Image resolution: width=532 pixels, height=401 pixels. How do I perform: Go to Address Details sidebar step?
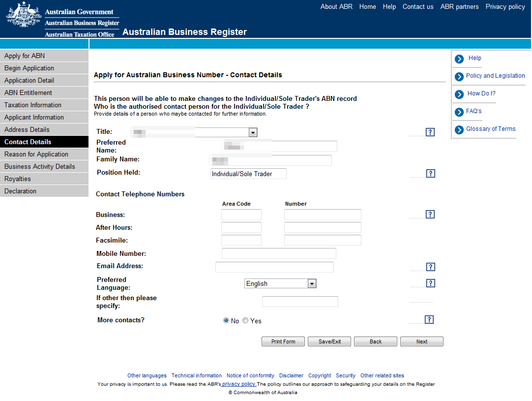click(27, 129)
